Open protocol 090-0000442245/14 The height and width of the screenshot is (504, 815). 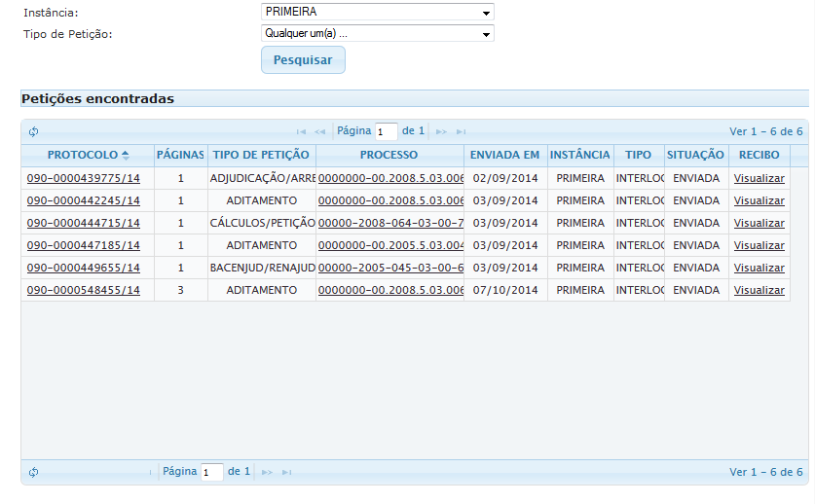click(x=83, y=200)
